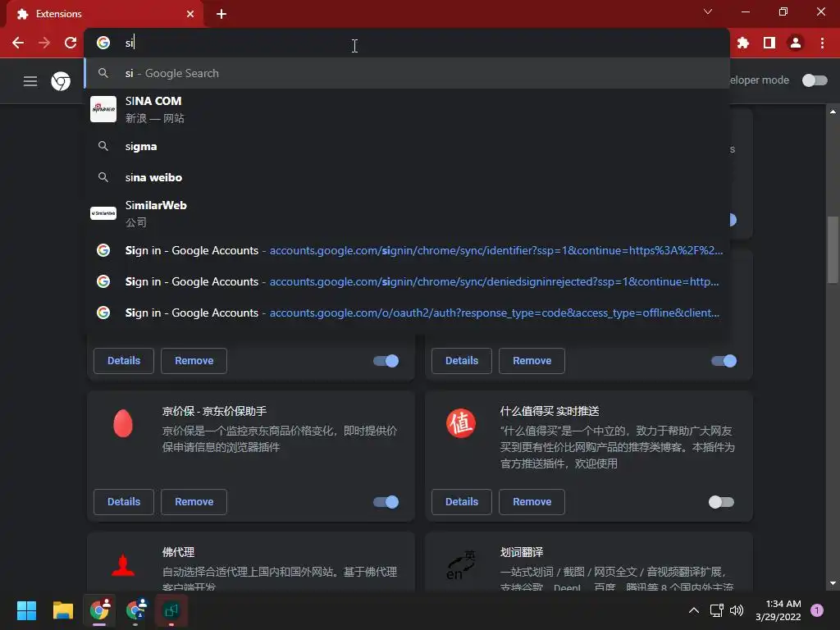The height and width of the screenshot is (630, 840).
Task: Open Details for 什么值得买 extension
Action: coord(462,502)
